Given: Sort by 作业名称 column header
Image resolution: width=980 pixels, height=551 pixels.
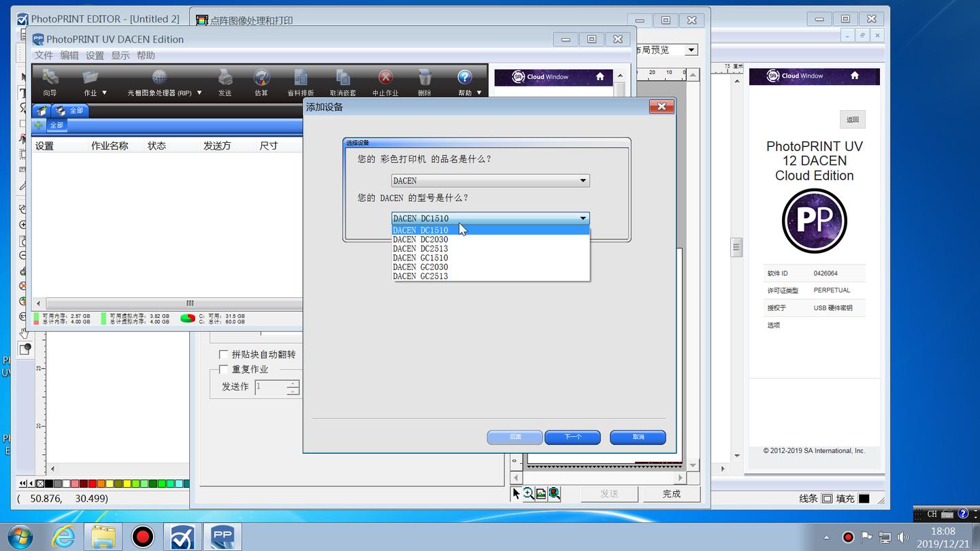Looking at the screenshot, I should click(x=110, y=146).
